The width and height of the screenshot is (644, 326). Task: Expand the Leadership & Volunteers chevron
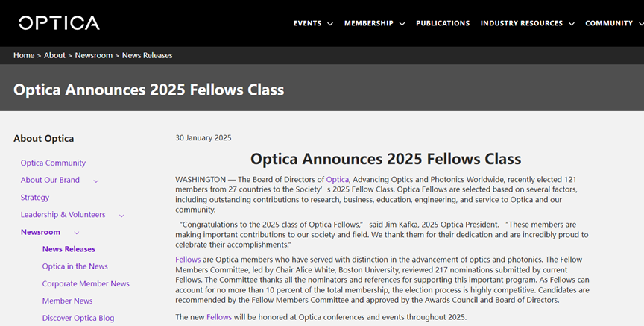tap(121, 216)
